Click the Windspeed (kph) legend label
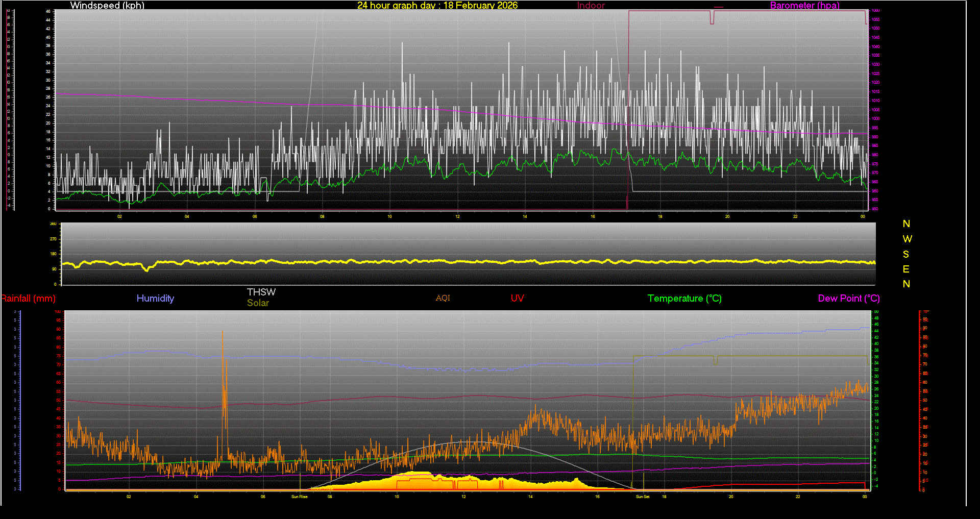The width and height of the screenshot is (980, 519). [x=107, y=6]
